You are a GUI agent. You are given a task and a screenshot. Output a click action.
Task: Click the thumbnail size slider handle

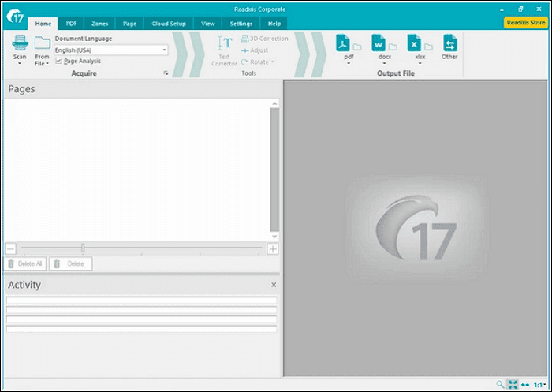click(83, 248)
